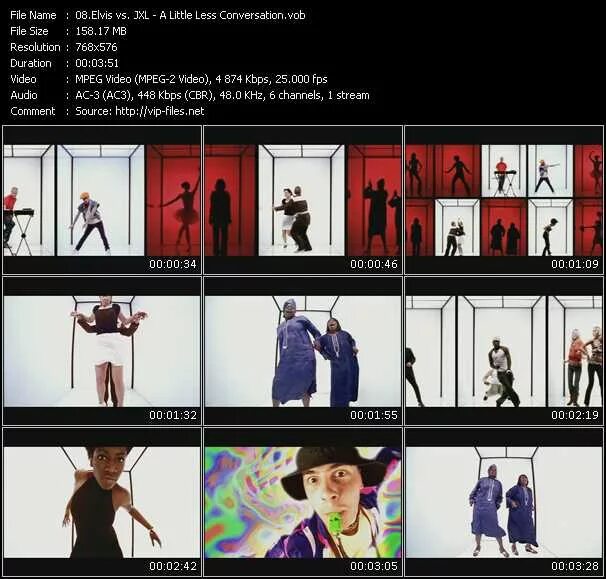View the frame at 00:02:42

[x=102, y=502]
